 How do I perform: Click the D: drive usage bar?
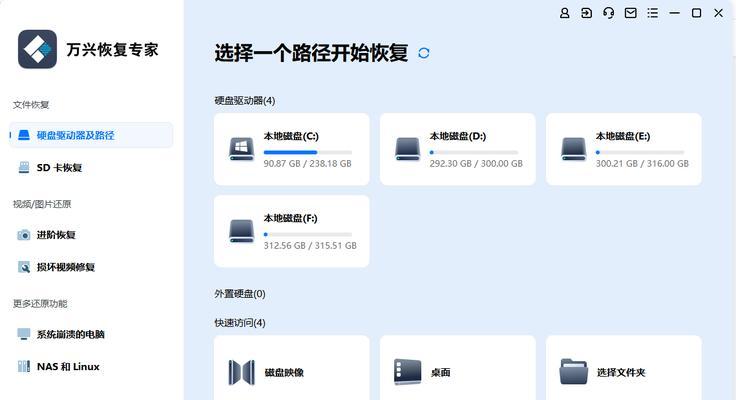coord(474,152)
